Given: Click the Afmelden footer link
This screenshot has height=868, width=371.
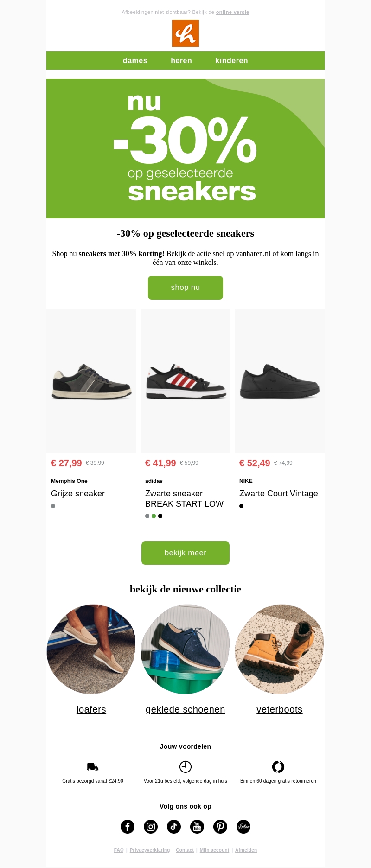Looking at the screenshot, I should click(x=246, y=850).
